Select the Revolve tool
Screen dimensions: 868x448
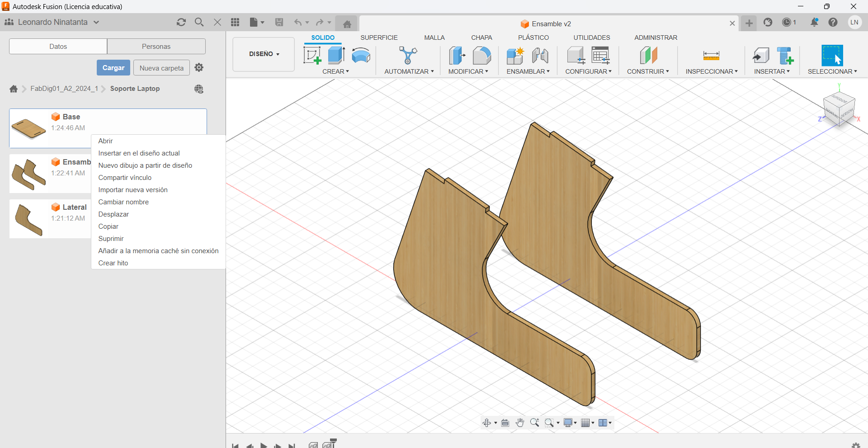361,56
